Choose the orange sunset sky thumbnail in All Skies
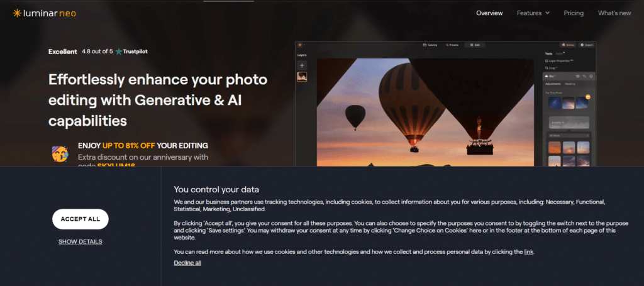This screenshot has width=644, height=286. pos(555,148)
